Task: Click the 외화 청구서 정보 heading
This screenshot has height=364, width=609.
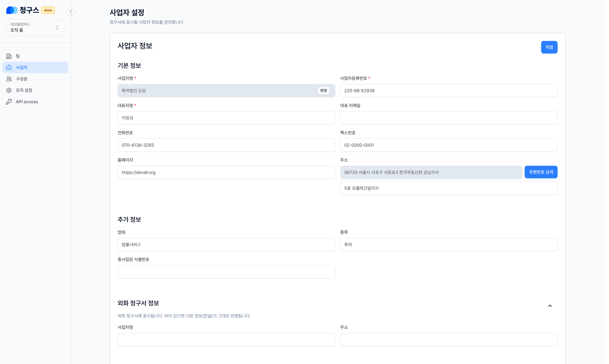Action: (x=138, y=303)
